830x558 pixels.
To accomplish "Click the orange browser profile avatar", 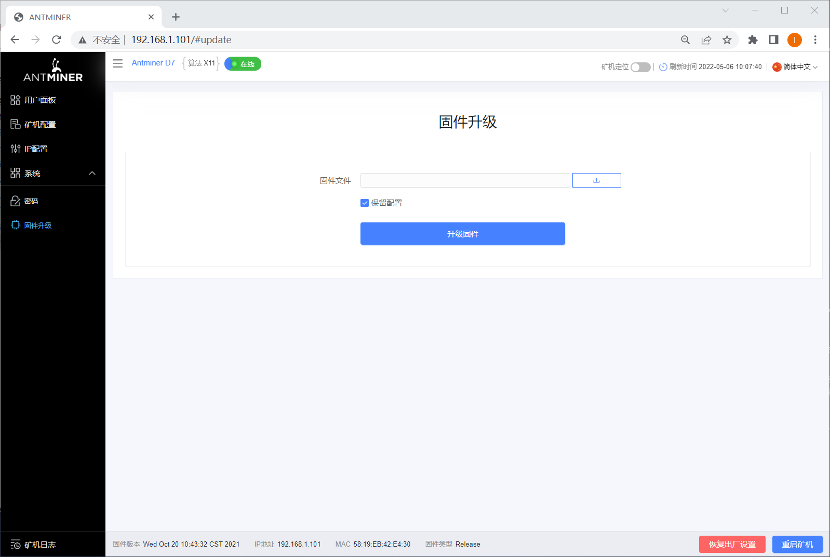I will click(795, 40).
